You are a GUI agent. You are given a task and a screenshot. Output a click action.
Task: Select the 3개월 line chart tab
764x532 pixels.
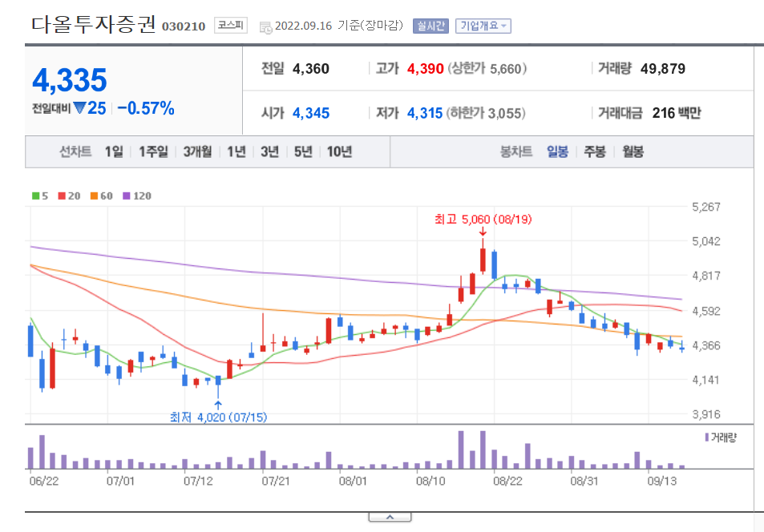tap(197, 152)
